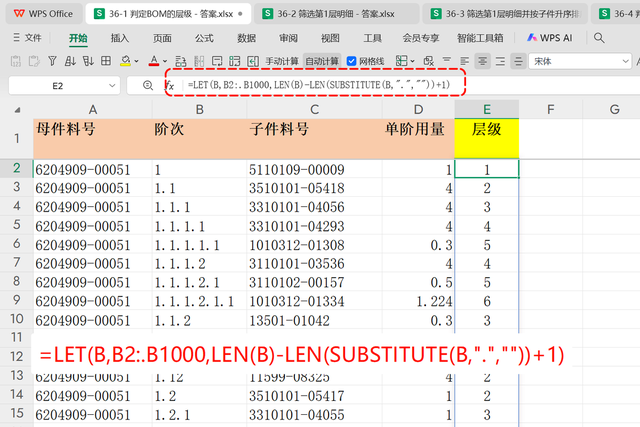Click into the formula bar text

tap(319, 85)
